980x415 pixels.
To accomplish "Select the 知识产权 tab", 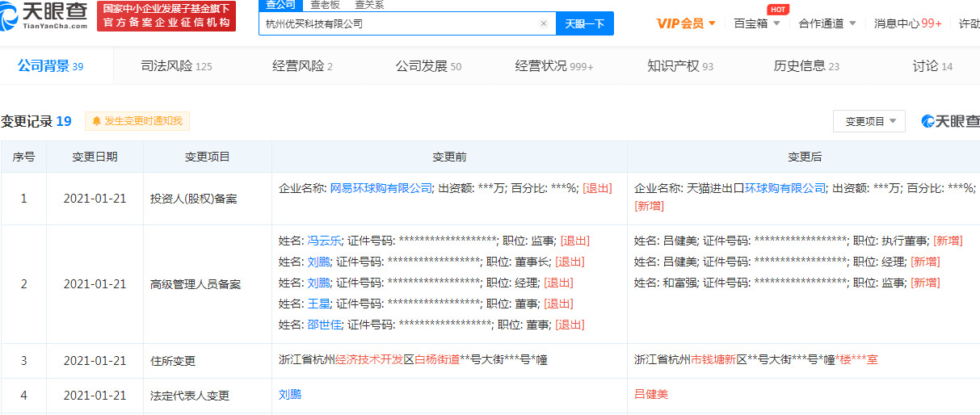I will click(680, 66).
